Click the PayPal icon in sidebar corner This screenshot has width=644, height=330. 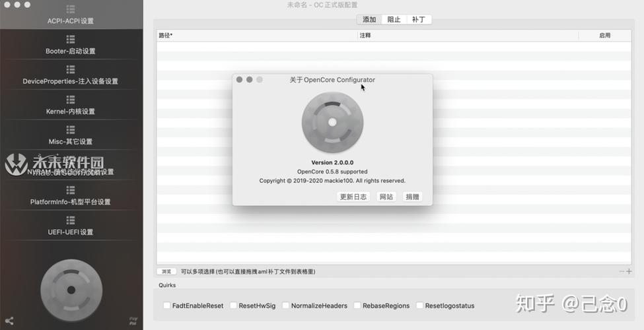pos(133,321)
